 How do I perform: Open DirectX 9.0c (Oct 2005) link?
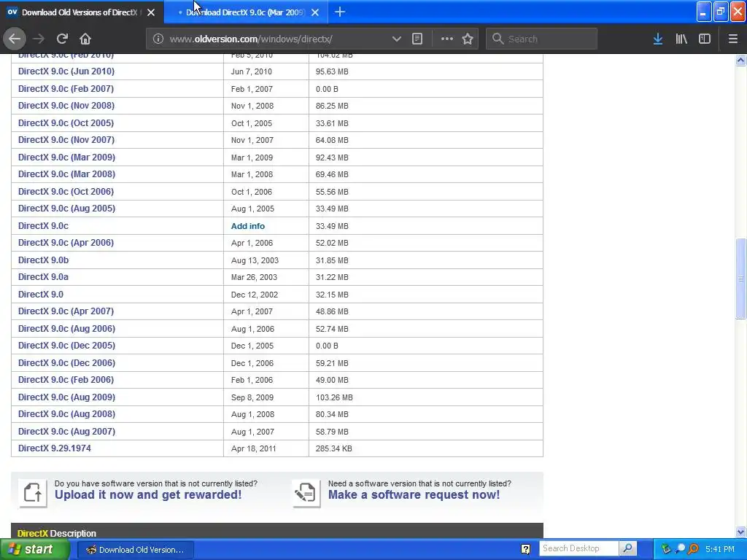point(66,122)
